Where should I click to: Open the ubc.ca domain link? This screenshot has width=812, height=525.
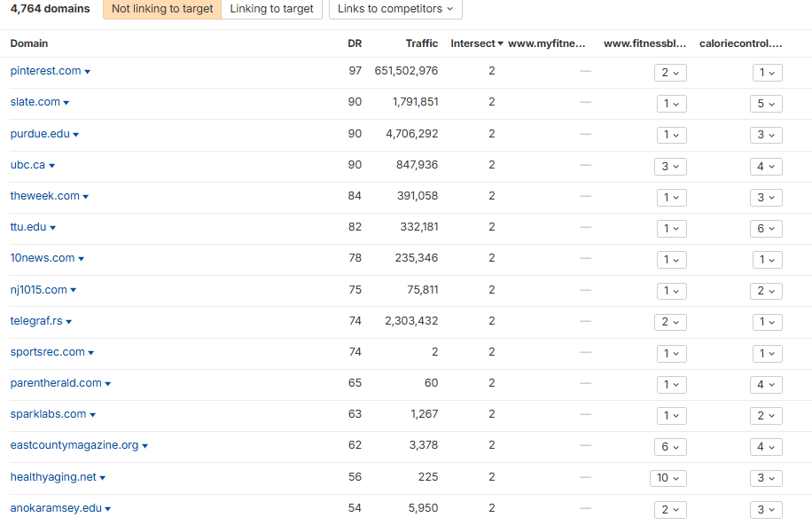click(28, 165)
